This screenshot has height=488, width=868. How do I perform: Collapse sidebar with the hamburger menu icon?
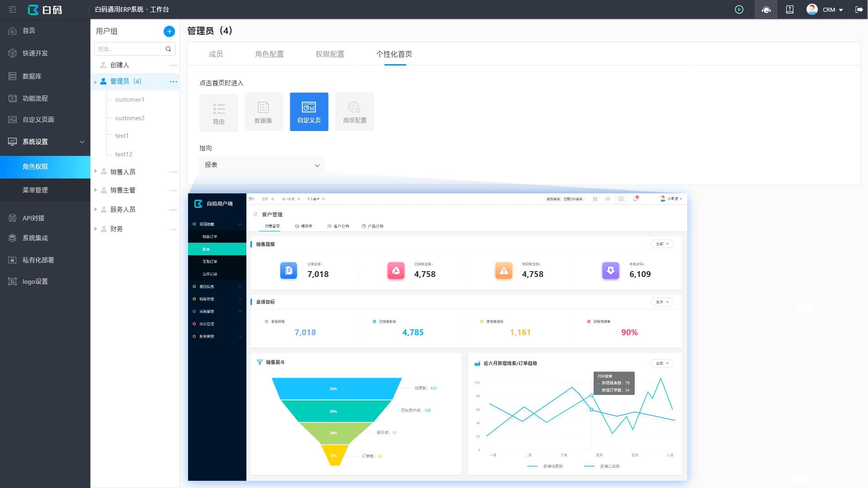tap(13, 9)
